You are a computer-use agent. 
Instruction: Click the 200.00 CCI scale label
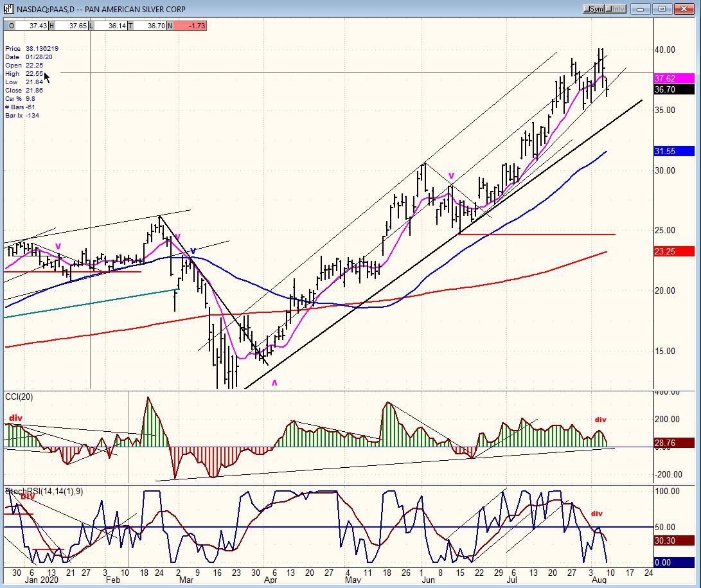point(668,420)
